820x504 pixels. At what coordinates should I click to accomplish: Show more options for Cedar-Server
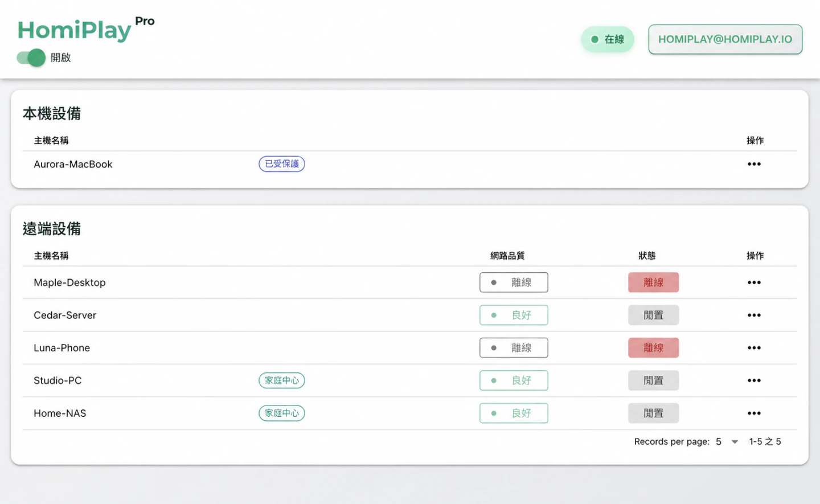tap(754, 315)
